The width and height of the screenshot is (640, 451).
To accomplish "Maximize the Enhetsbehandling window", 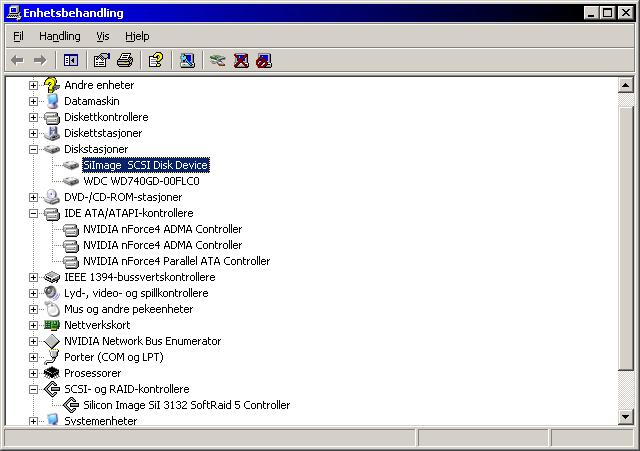I will pos(607,13).
